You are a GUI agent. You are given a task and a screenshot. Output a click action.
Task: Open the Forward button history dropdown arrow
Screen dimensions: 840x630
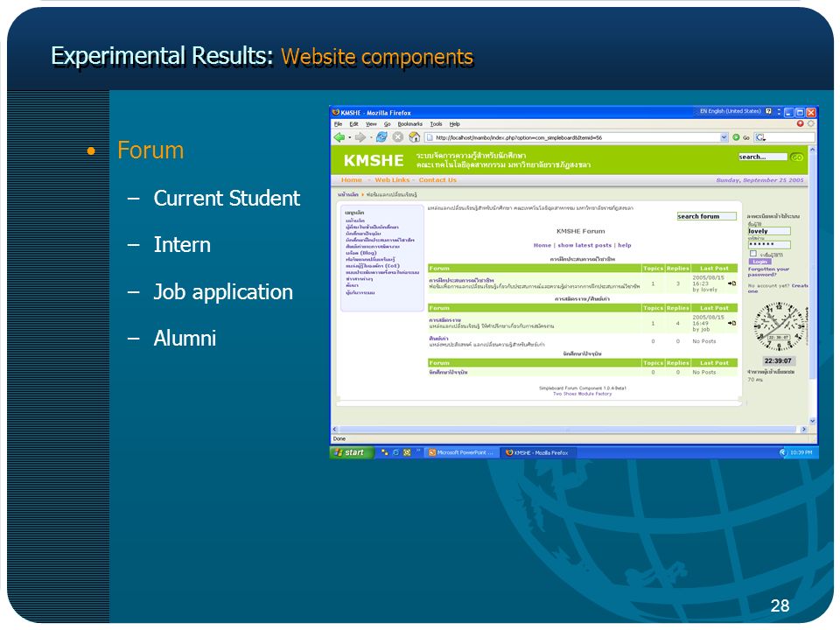coord(371,137)
